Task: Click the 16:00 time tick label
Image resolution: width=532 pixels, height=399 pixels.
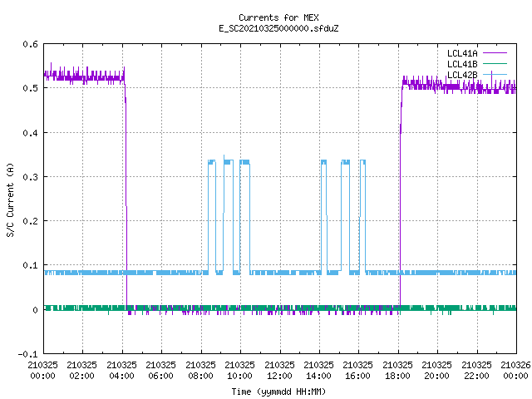Action: [x=357, y=376]
